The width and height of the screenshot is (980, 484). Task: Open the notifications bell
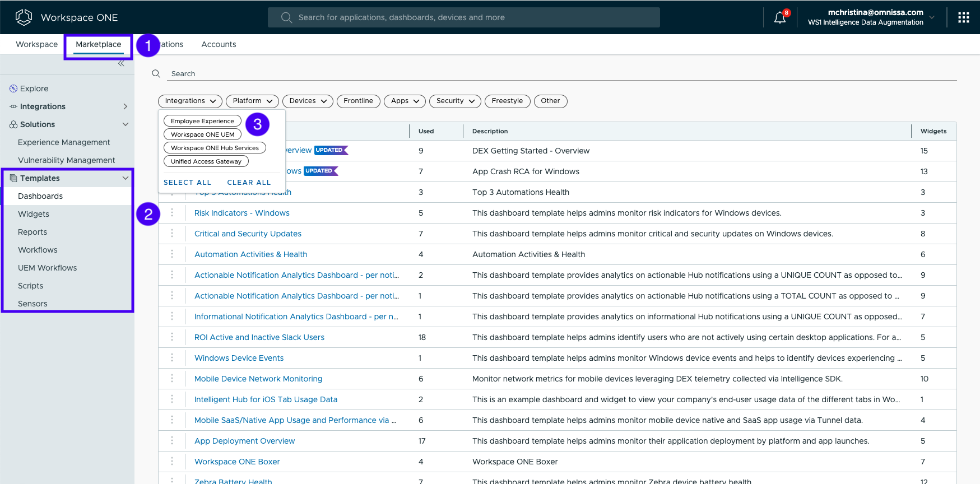(x=779, y=18)
